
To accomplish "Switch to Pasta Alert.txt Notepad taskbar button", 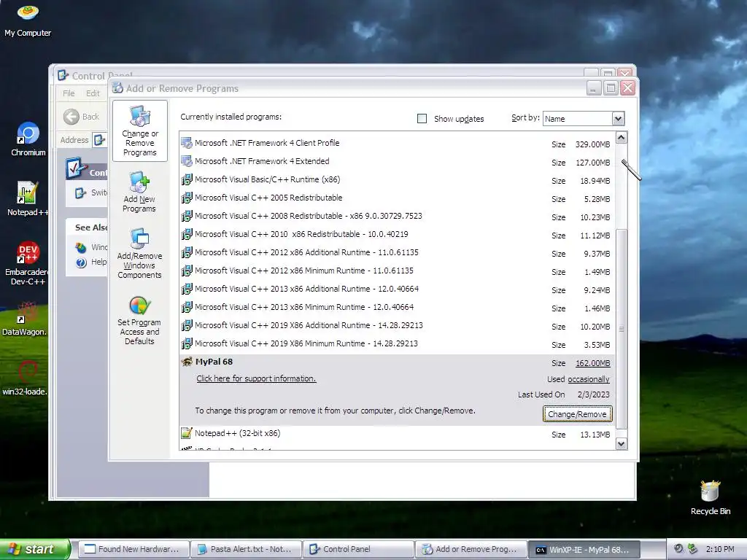I will click(x=246, y=549).
